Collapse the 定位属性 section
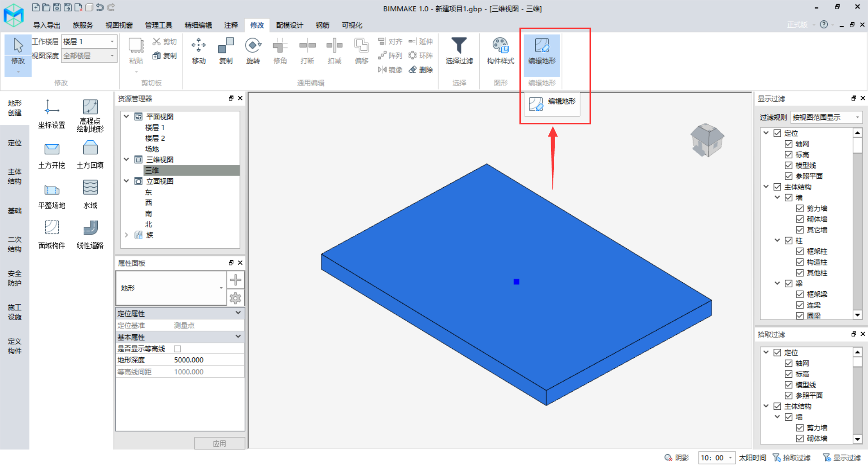 tap(238, 313)
